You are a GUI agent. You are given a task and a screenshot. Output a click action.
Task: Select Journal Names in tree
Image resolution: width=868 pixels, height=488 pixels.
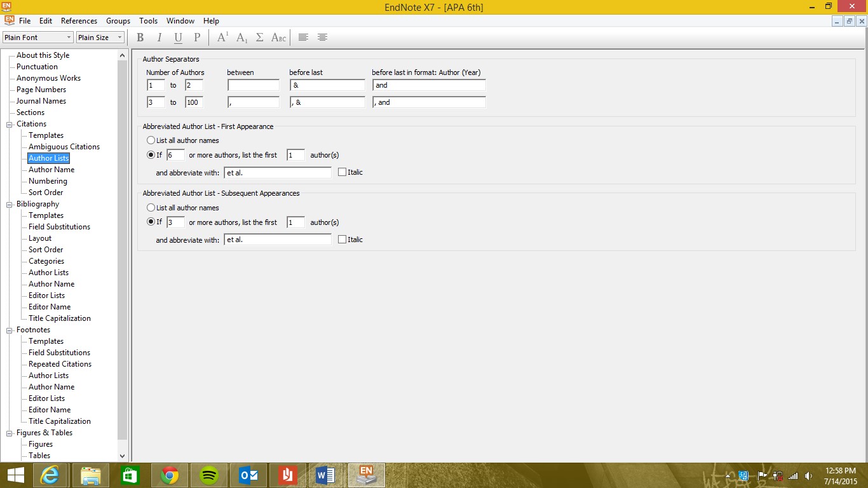coord(41,101)
